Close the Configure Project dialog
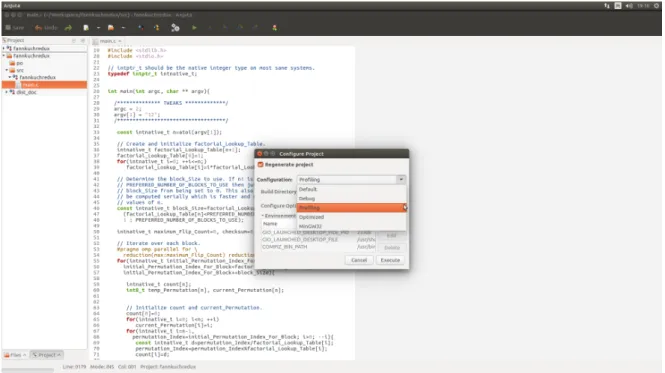The height and width of the screenshot is (373, 665). (x=259, y=154)
